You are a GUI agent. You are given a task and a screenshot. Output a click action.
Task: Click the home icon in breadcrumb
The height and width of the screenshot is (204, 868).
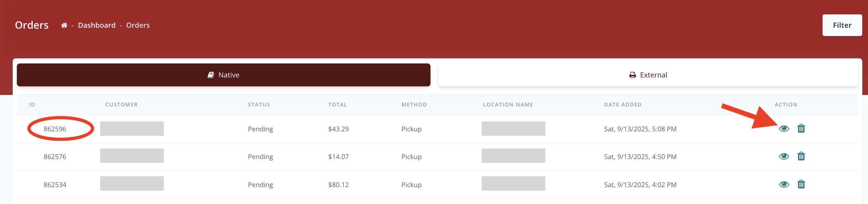64,25
